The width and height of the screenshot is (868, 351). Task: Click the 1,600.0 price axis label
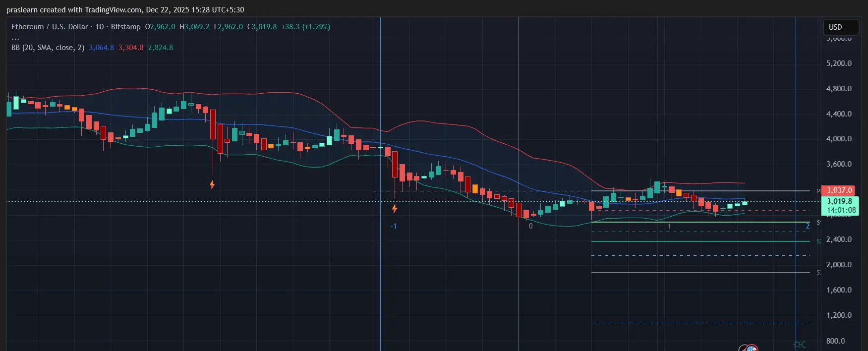pyautogui.click(x=839, y=290)
